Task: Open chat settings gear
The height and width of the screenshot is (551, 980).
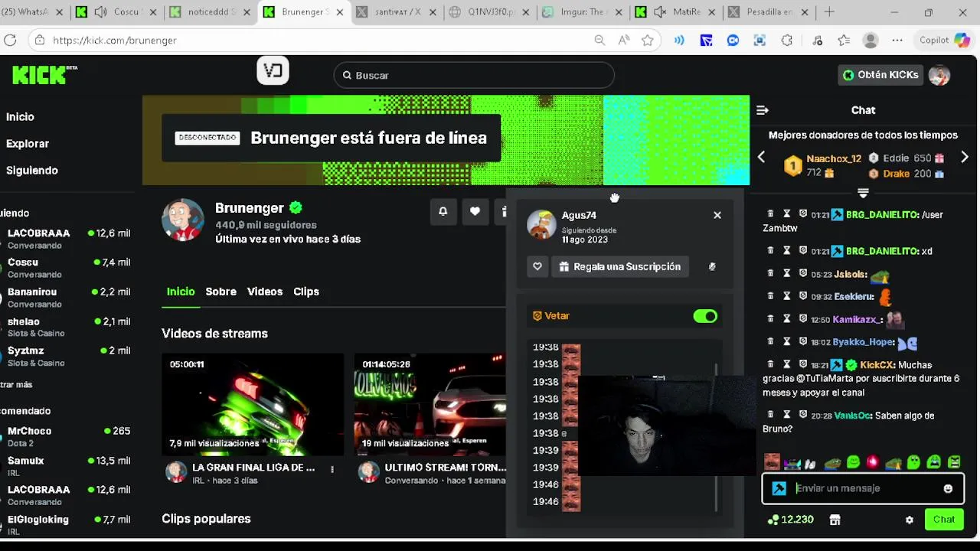Action: tap(910, 520)
